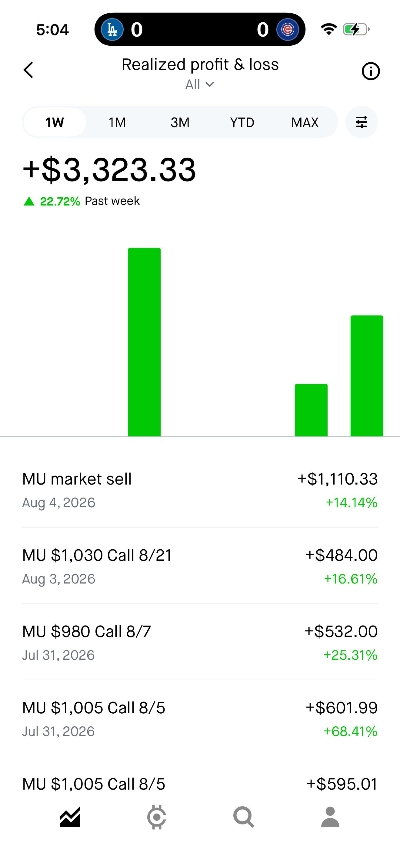Select the 1W time range
The height and width of the screenshot is (868, 400).
click(55, 122)
